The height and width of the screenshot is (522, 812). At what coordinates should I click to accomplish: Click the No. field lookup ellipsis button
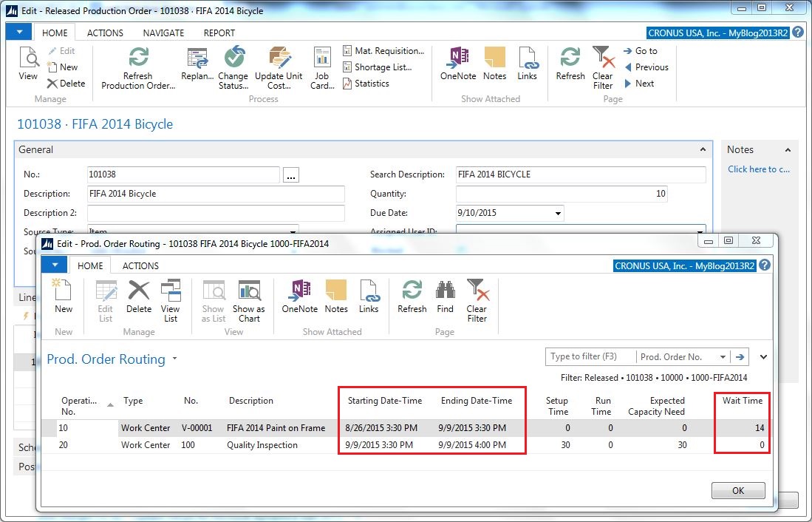[291, 175]
